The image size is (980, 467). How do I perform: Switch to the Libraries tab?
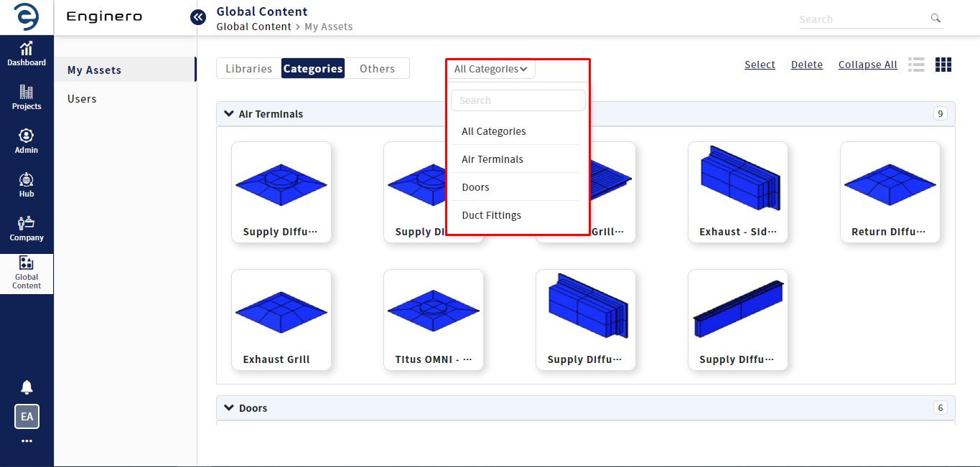coord(248,69)
